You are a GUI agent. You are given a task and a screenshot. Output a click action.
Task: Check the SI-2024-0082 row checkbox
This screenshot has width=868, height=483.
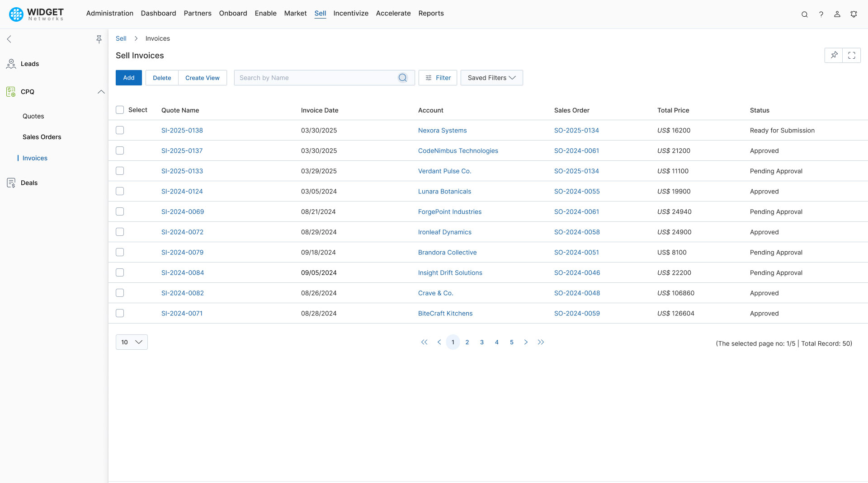click(x=120, y=293)
